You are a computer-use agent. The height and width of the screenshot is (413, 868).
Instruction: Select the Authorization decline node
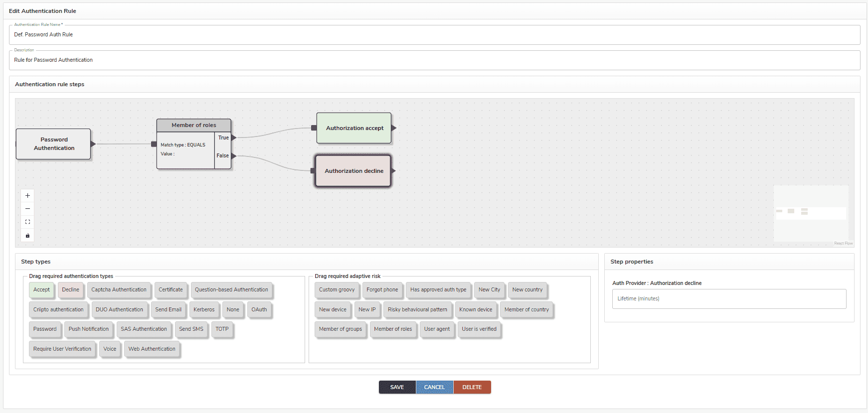pyautogui.click(x=353, y=171)
